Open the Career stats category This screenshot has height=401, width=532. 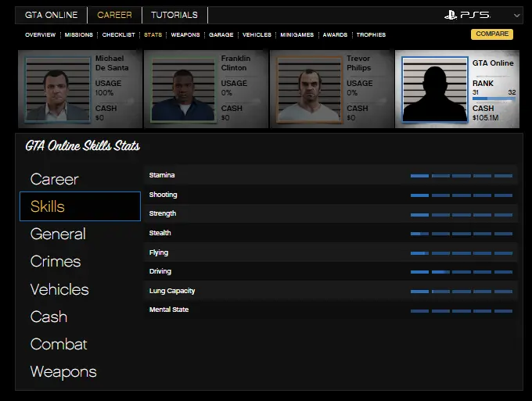coord(54,179)
